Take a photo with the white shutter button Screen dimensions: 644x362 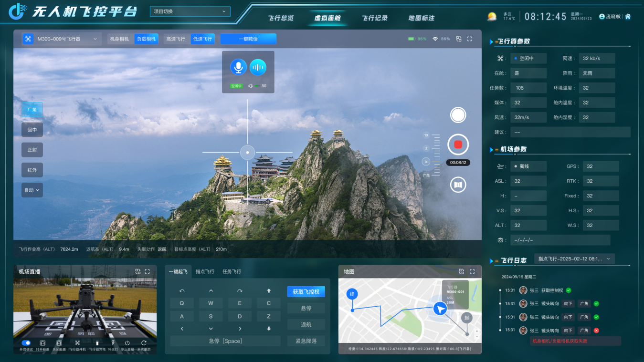[458, 115]
